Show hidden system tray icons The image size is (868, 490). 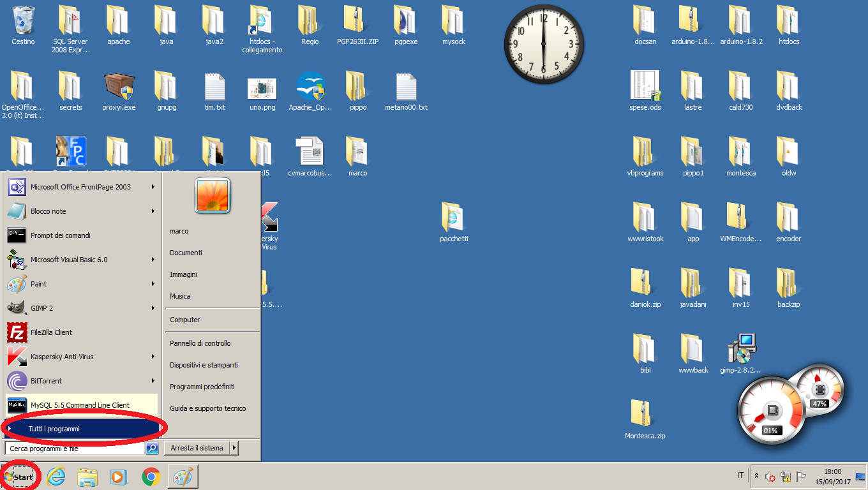pyautogui.click(x=757, y=477)
